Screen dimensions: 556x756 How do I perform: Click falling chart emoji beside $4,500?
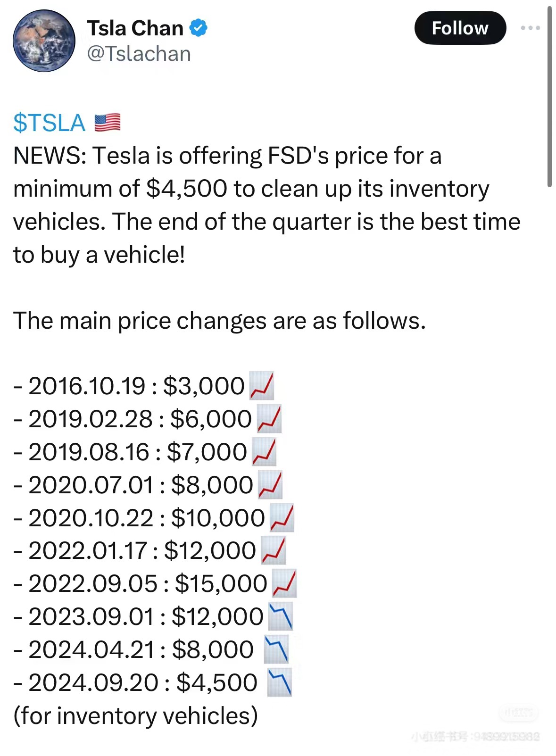[279, 682]
